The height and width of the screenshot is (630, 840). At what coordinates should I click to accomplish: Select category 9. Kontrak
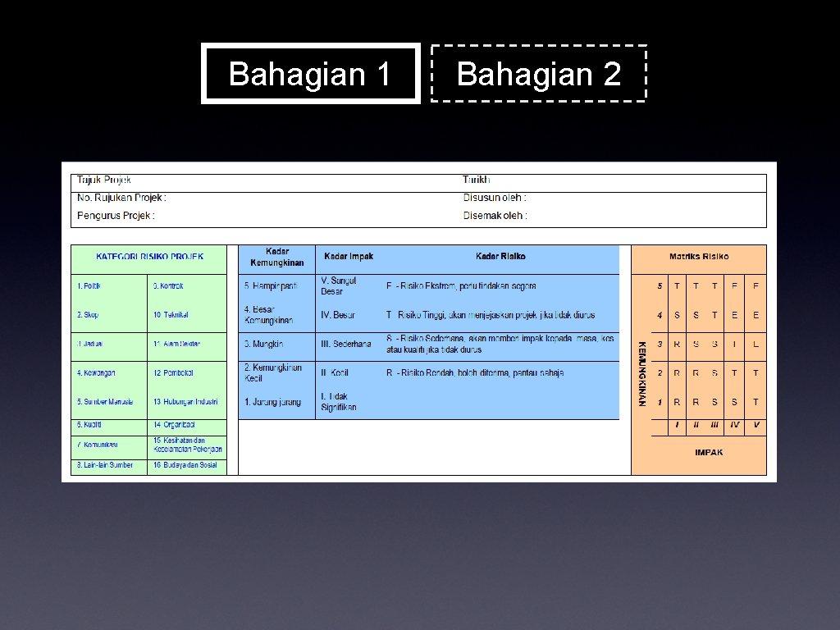(x=168, y=286)
